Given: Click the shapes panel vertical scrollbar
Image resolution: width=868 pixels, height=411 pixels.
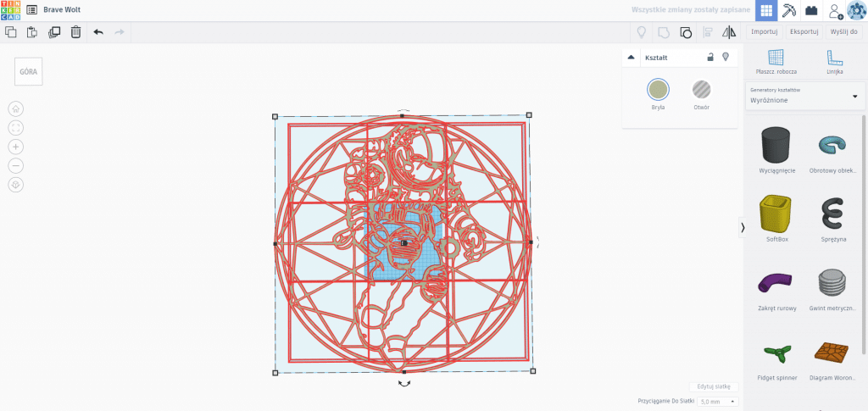Looking at the screenshot, I should pyautogui.click(x=864, y=235).
